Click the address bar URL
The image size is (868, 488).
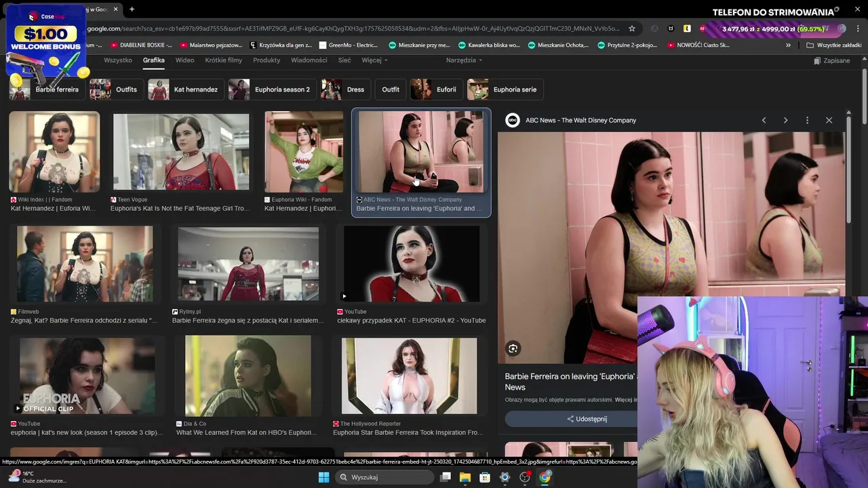point(353,28)
